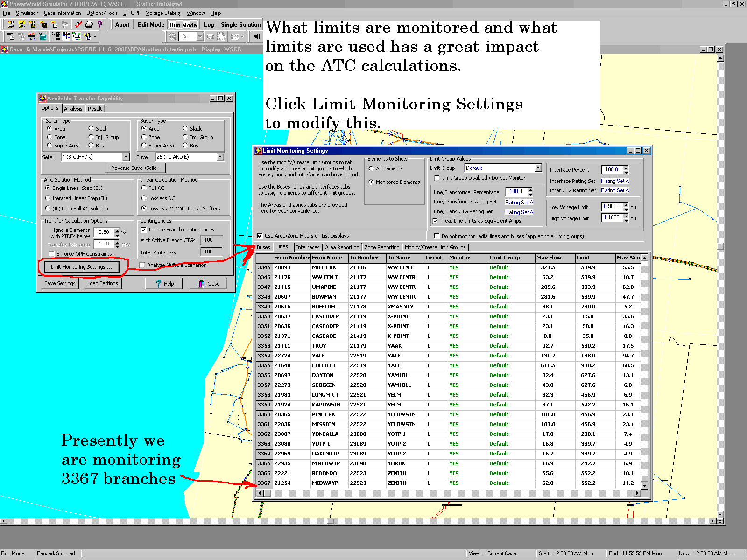The width and height of the screenshot is (747, 560).
Task: Click the # of Active Branch CTGs field
Action: (x=211, y=240)
